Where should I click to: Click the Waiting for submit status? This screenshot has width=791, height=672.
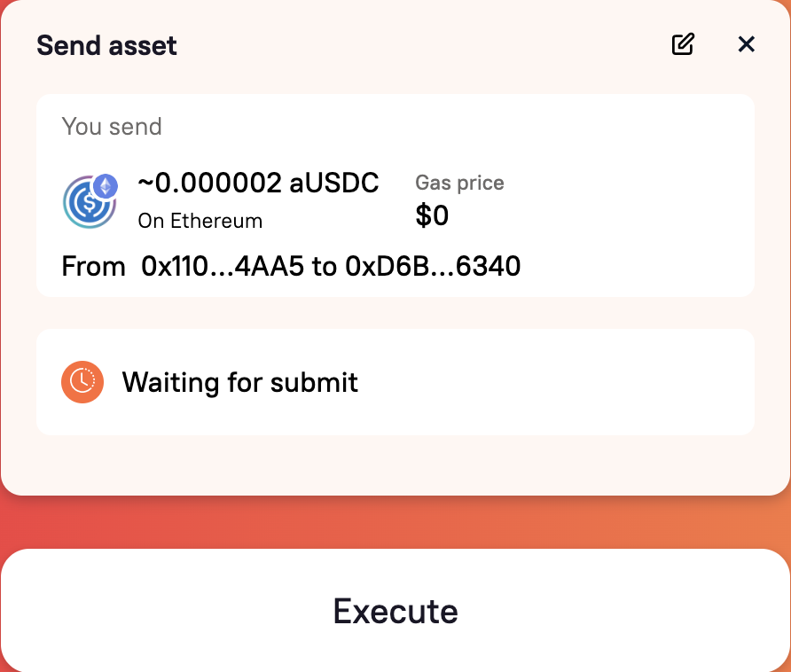[x=240, y=382]
